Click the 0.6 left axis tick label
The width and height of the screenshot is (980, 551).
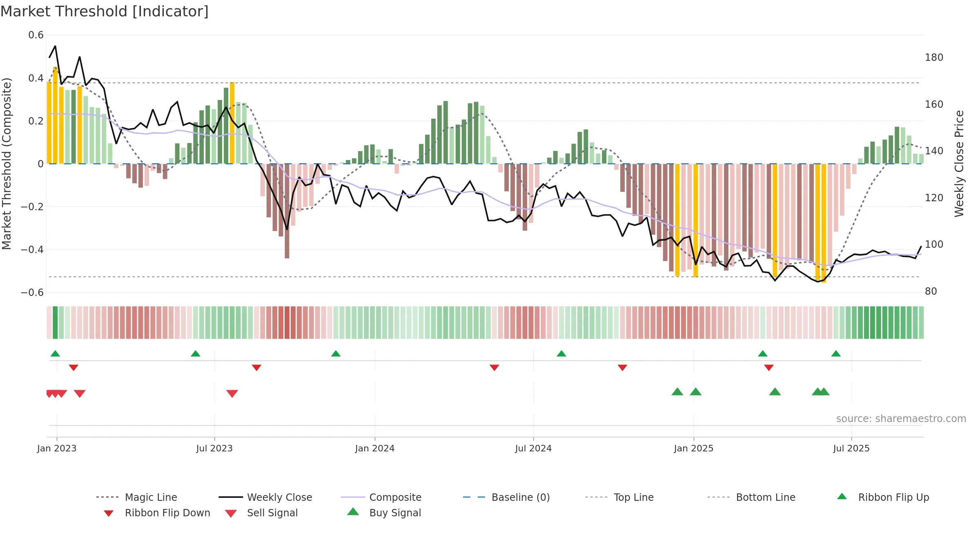pyautogui.click(x=36, y=35)
